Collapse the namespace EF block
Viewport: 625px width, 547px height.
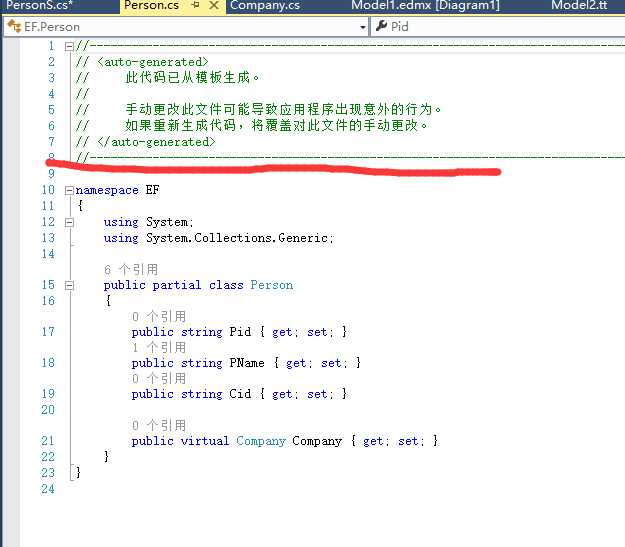pyautogui.click(x=69, y=191)
